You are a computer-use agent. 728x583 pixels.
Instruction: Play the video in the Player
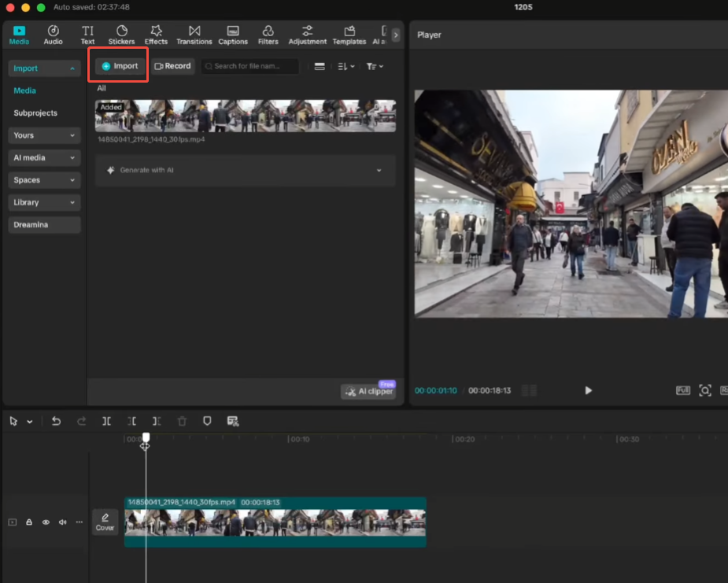tap(588, 390)
